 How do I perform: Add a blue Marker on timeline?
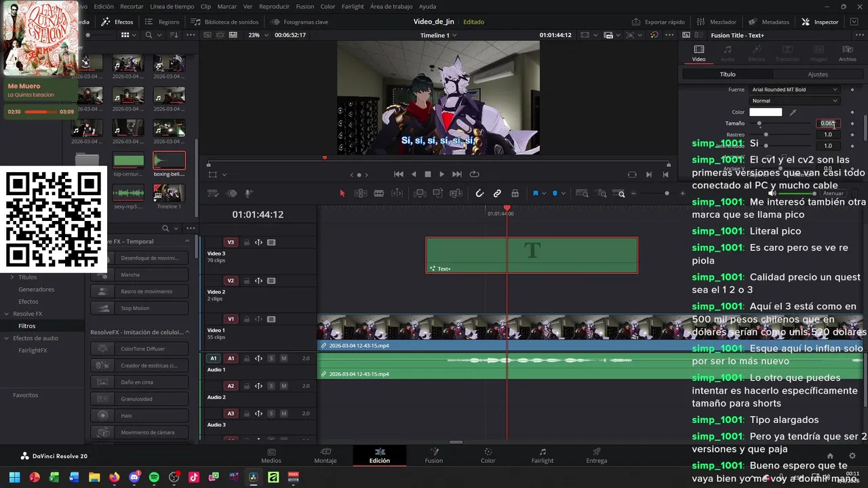[555, 193]
